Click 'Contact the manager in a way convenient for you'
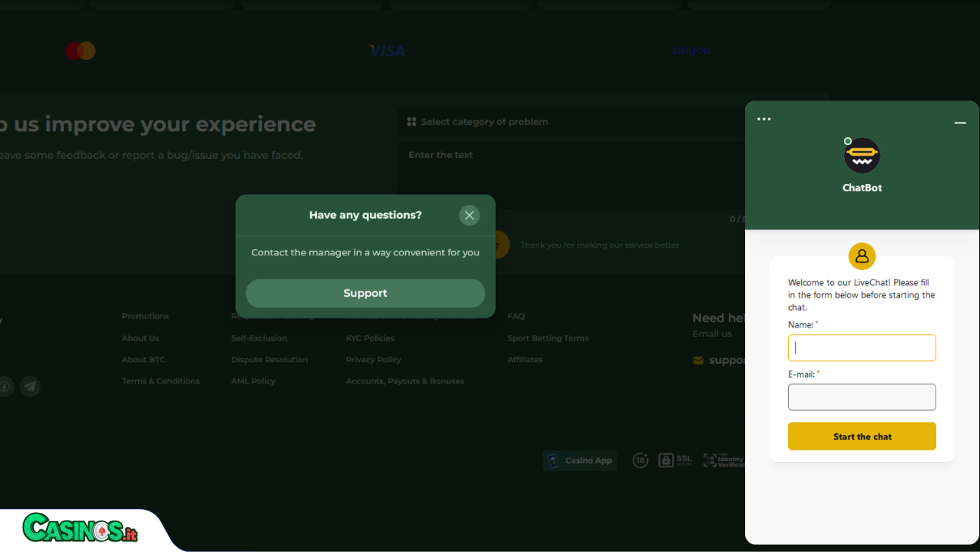 coord(365,252)
